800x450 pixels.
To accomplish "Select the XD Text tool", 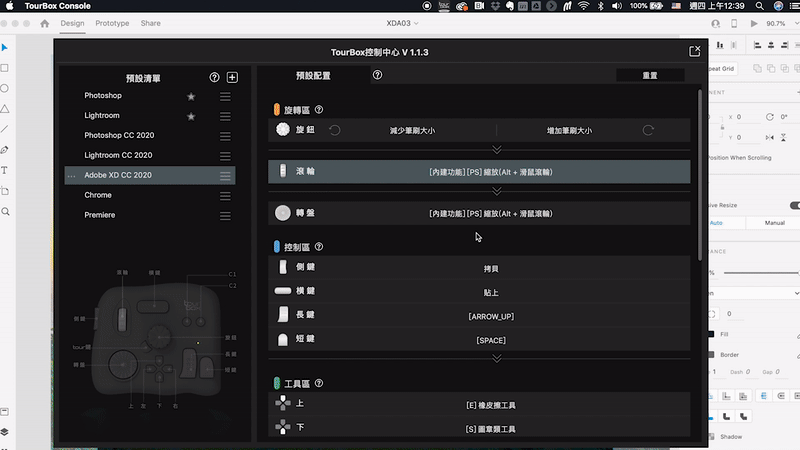I will coord(5,170).
